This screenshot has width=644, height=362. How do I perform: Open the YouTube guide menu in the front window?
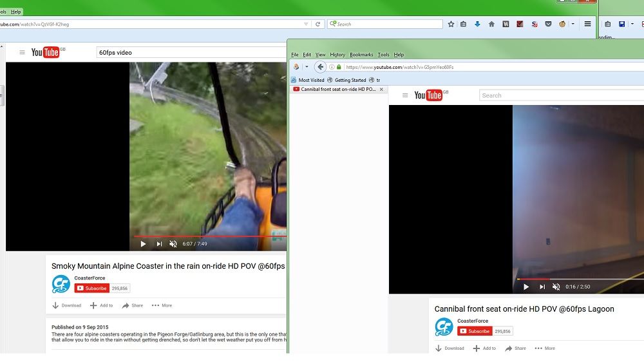pos(405,95)
